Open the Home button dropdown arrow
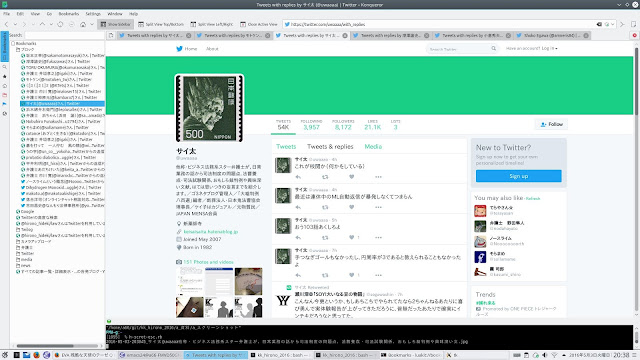The width and height of the screenshot is (640, 360). pos(92,24)
